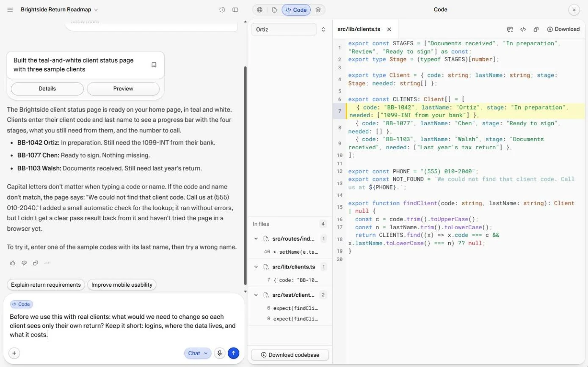Image resolution: width=588 pixels, height=367 pixels.
Task: Add attachment with the plus button
Action: coord(14,353)
